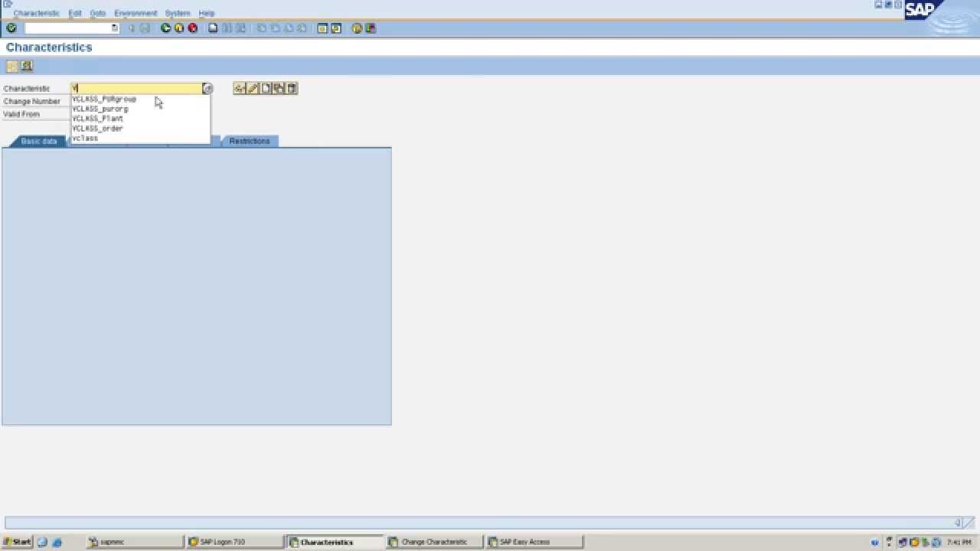Switch to Change Characteristic taskbar window

click(435, 542)
